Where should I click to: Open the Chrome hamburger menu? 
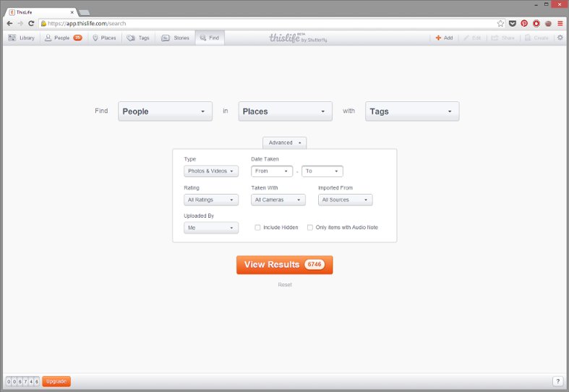pos(560,23)
